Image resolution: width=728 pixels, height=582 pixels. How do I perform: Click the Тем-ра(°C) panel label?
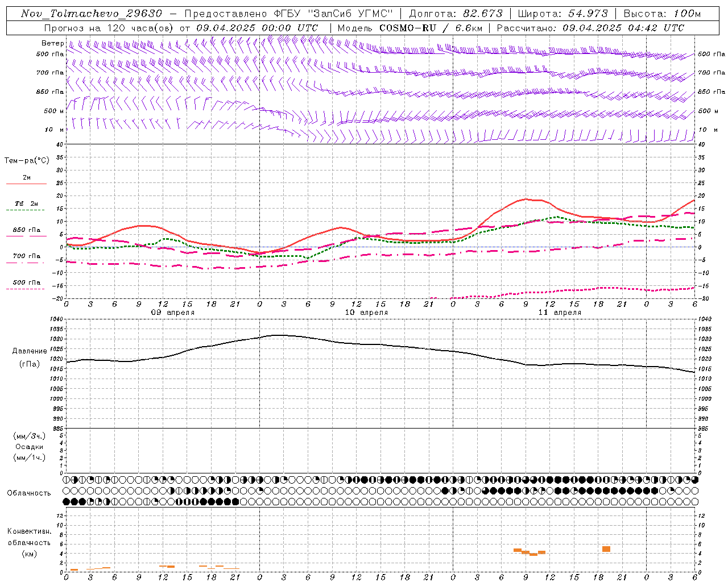tap(27, 161)
